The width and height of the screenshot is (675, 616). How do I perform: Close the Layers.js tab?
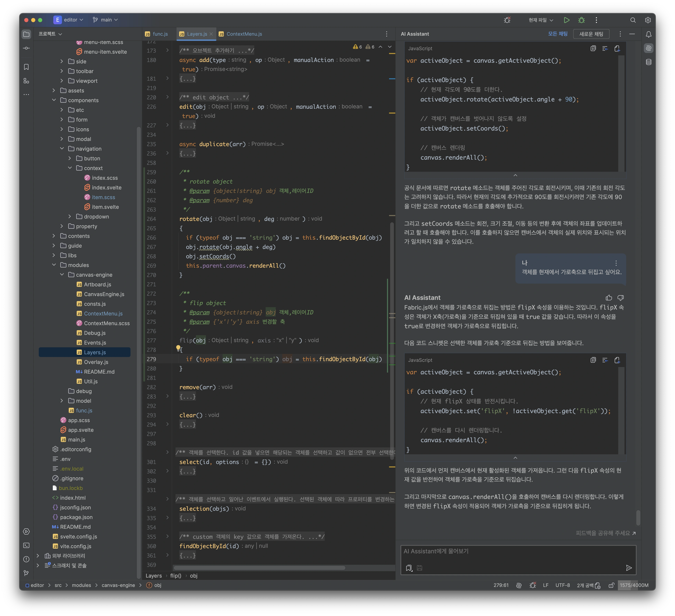click(x=211, y=34)
